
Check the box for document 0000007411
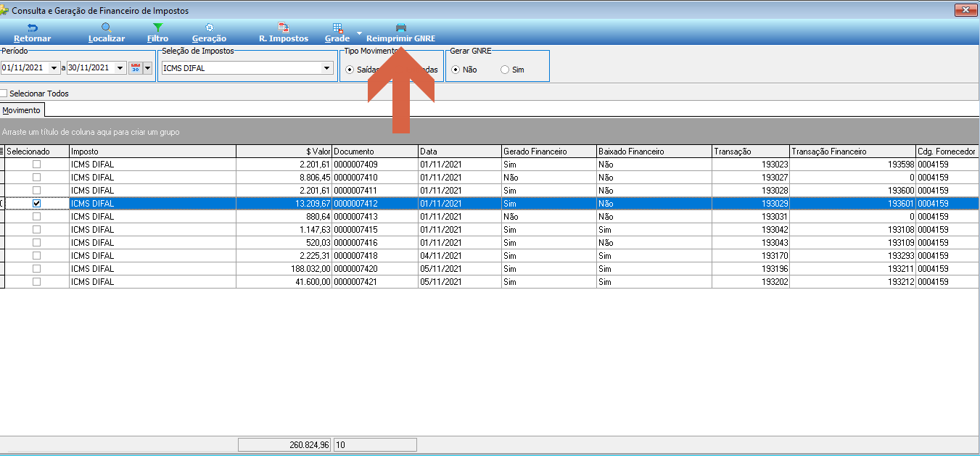point(36,191)
